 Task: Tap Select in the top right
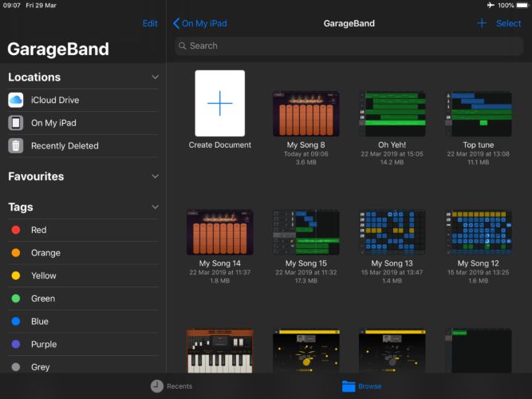click(x=508, y=23)
